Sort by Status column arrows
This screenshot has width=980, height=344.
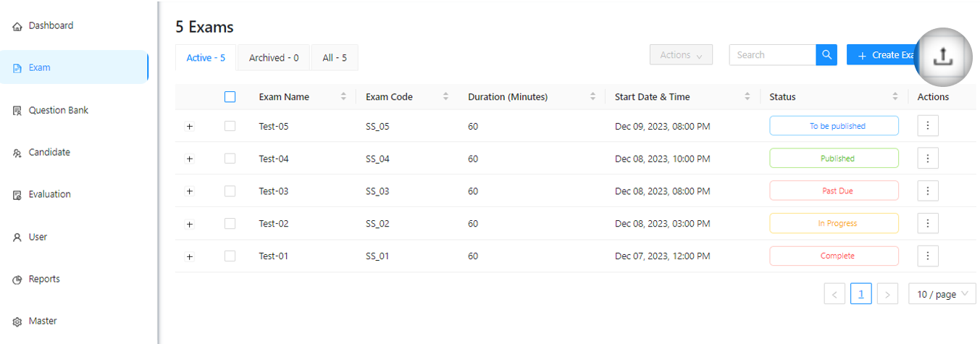895,97
